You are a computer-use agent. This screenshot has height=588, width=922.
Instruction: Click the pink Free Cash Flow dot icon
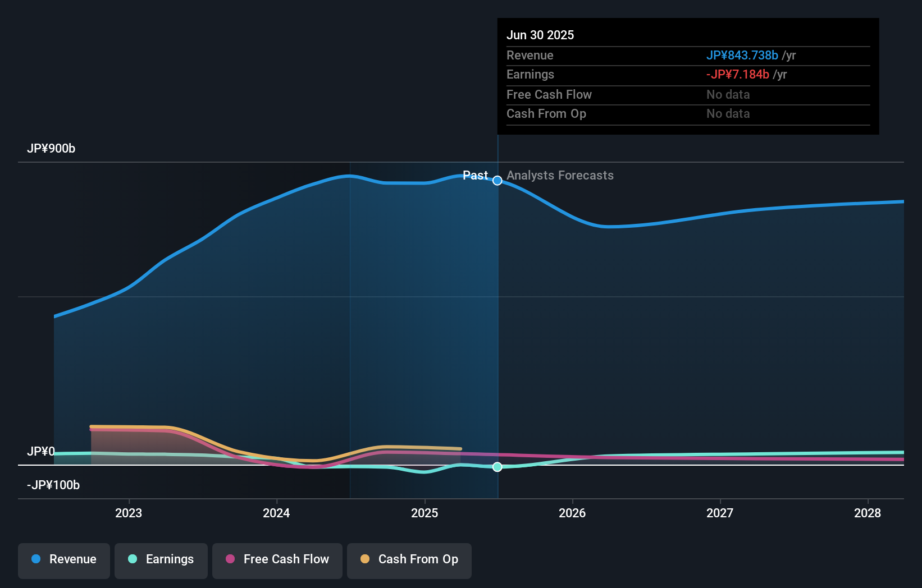click(231, 559)
